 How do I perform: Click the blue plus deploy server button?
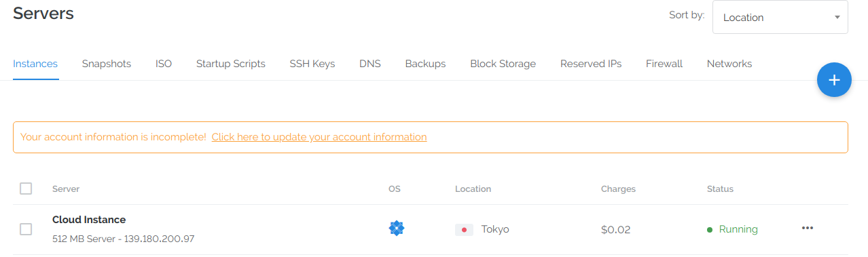pyautogui.click(x=834, y=80)
